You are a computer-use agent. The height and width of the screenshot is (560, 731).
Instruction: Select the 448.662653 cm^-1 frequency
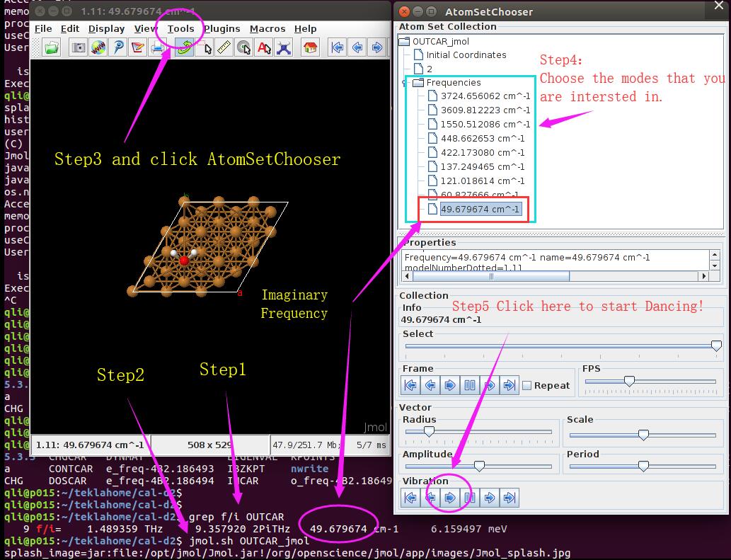click(482, 139)
